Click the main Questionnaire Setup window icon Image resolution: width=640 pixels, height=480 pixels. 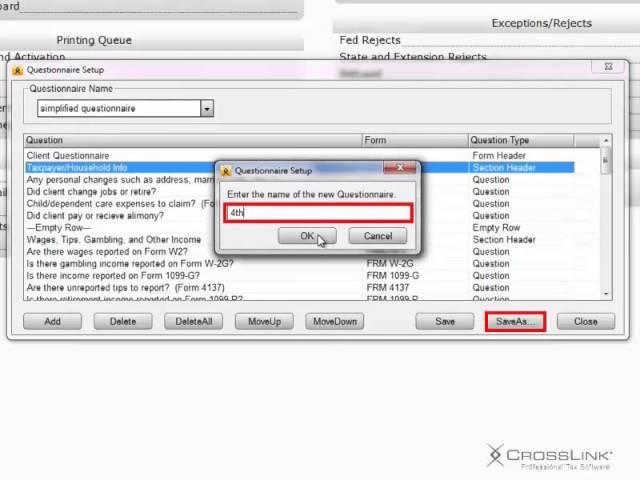tap(18, 70)
